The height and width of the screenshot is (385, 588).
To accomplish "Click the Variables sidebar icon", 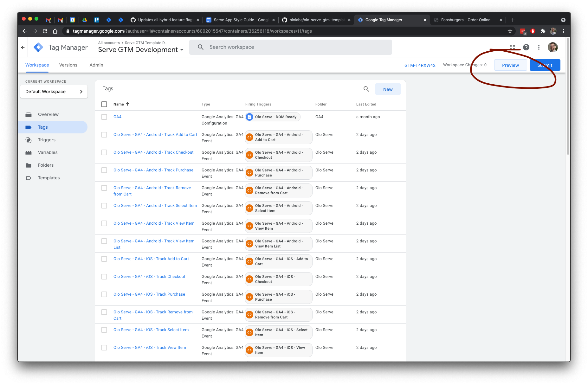I will (29, 152).
